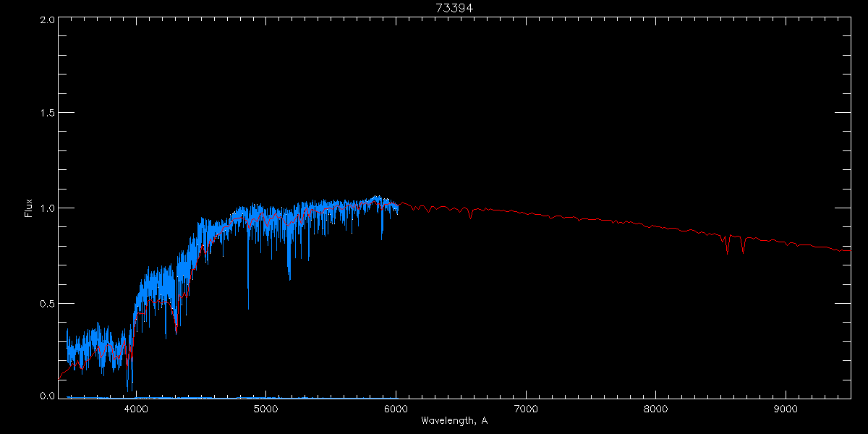Click the 0.5 flux tick label
This screenshot has height=434, width=868.
[47, 303]
